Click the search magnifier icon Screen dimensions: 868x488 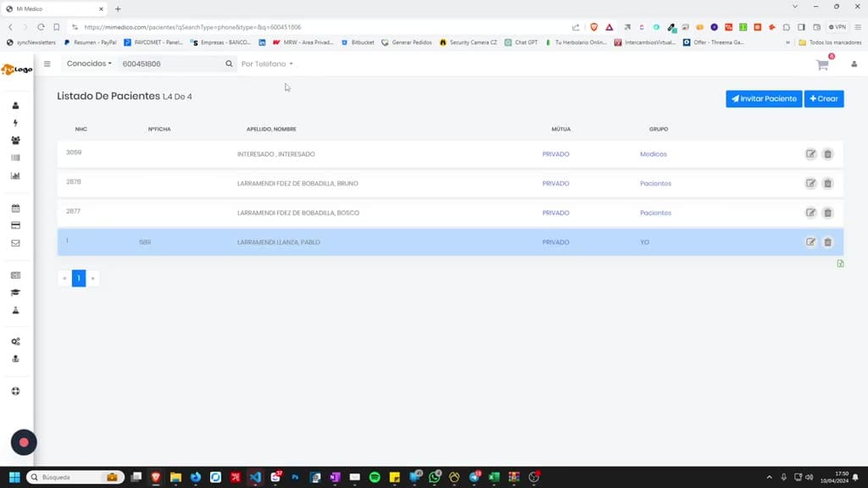[229, 64]
